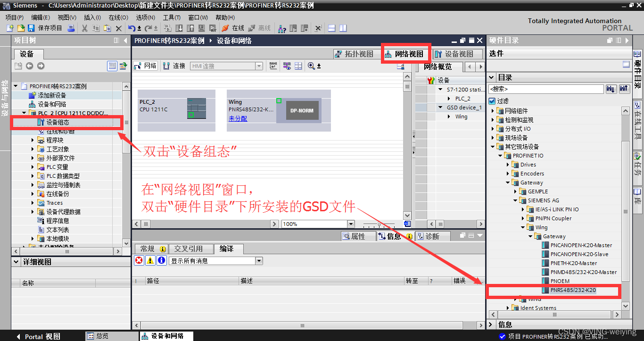
Task: Collapse the PROFINET IO catalog folder
Action: click(501, 156)
